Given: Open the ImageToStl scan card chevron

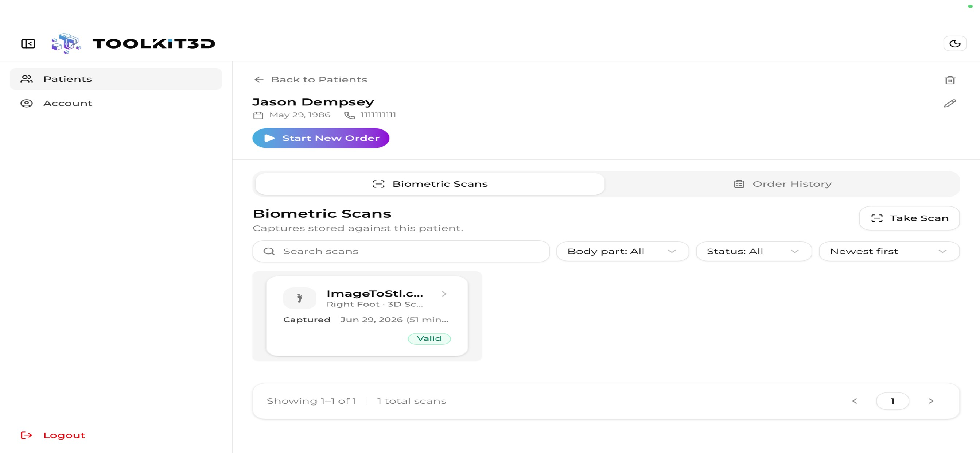Looking at the screenshot, I should 444,294.
